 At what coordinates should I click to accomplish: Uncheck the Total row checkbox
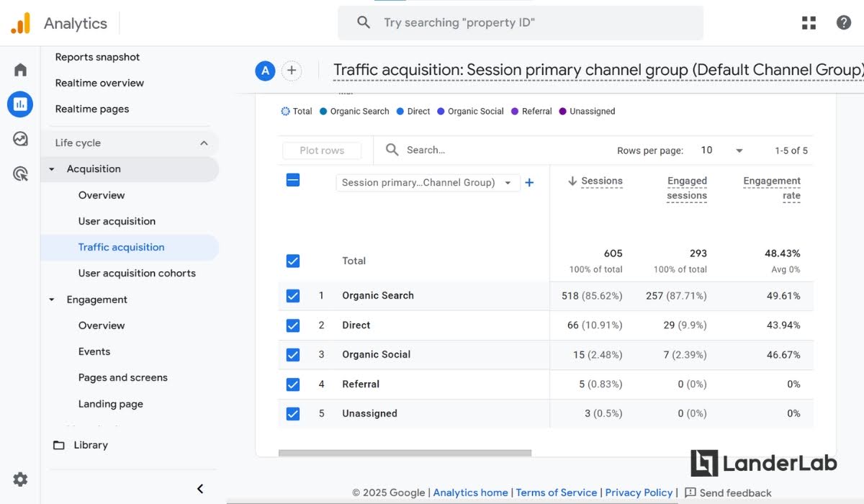coord(293,261)
